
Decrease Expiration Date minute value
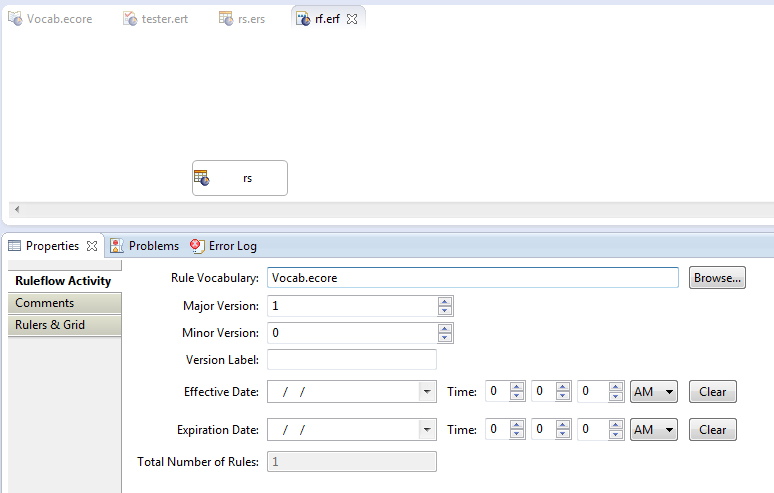tap(563, 434)
